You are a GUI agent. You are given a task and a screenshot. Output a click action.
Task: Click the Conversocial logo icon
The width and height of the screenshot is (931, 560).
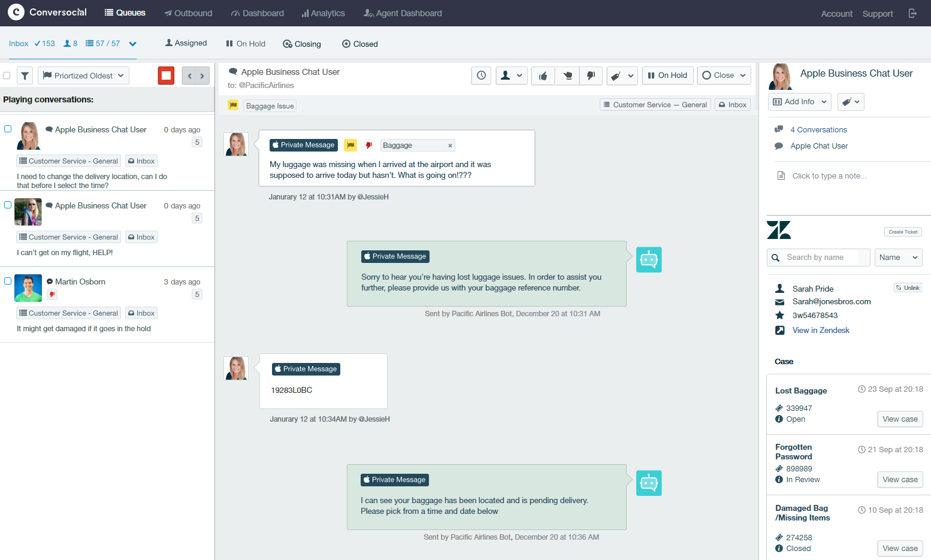tap(16, 13)
